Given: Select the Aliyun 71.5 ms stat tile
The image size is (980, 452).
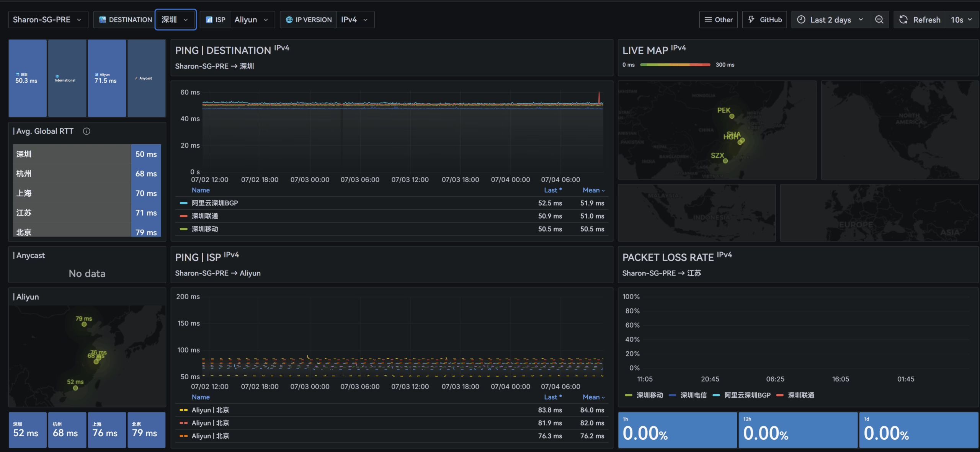Looking at the screenshot, I should pos(107,78).
